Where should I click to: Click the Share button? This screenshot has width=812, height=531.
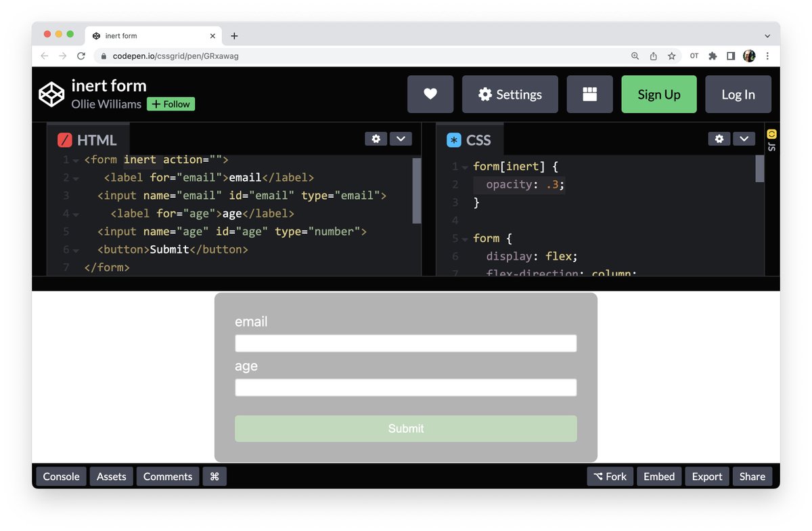click(752, 476)
